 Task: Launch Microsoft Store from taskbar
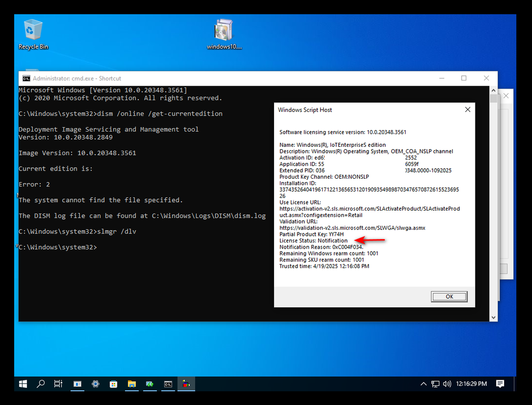(x=113, y=384)
